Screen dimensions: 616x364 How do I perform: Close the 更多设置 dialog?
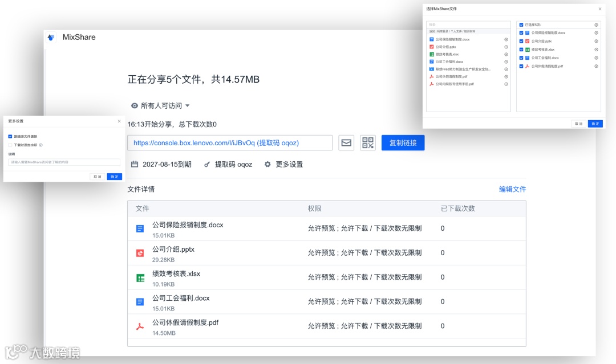[x=119, y=121]
